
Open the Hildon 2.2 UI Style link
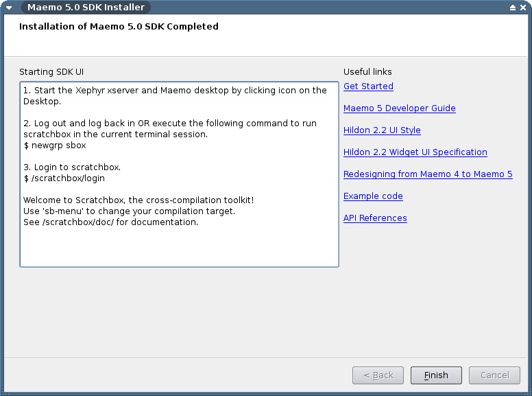click(x=382, y=130)
